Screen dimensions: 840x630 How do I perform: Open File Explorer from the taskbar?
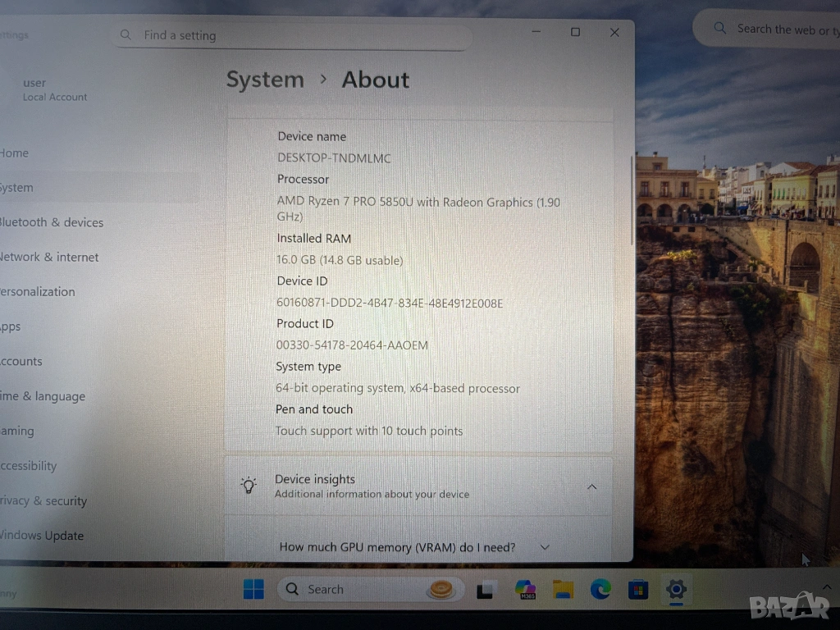pyautogui.click(x=563, y=589)
